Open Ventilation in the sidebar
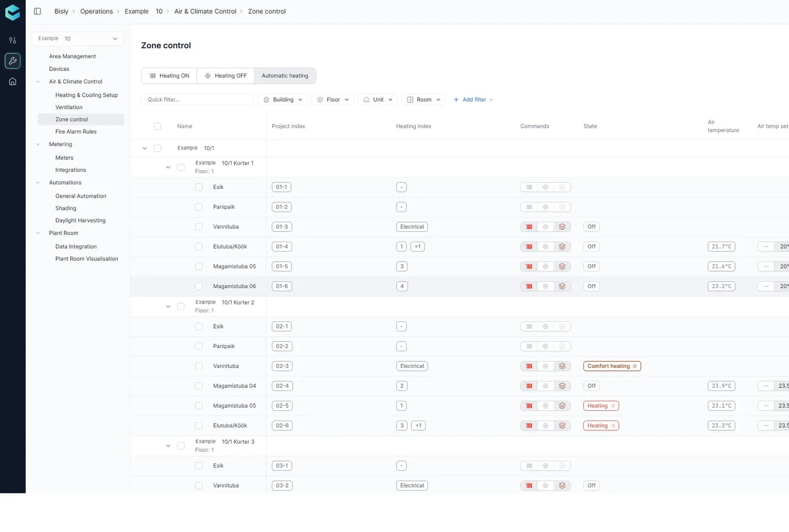Viewport: 789px width, 532px height. pos(69,107)
